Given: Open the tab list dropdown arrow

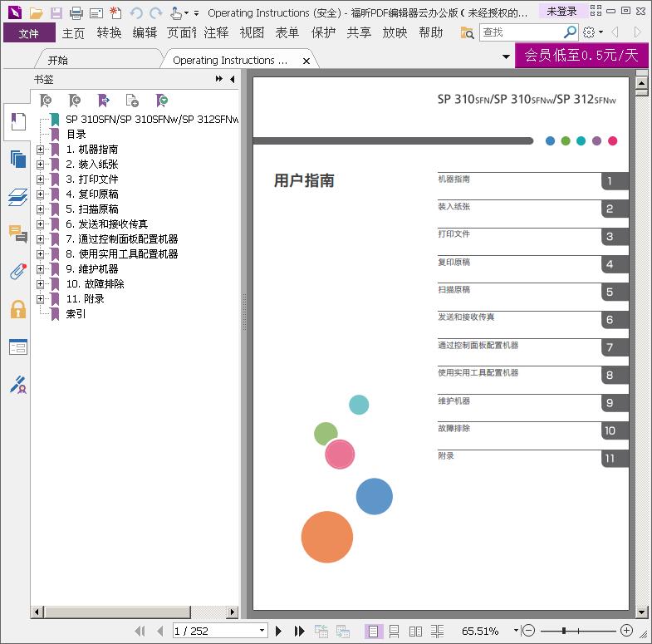Looking at the screenshot, I should tap(506, 57).
